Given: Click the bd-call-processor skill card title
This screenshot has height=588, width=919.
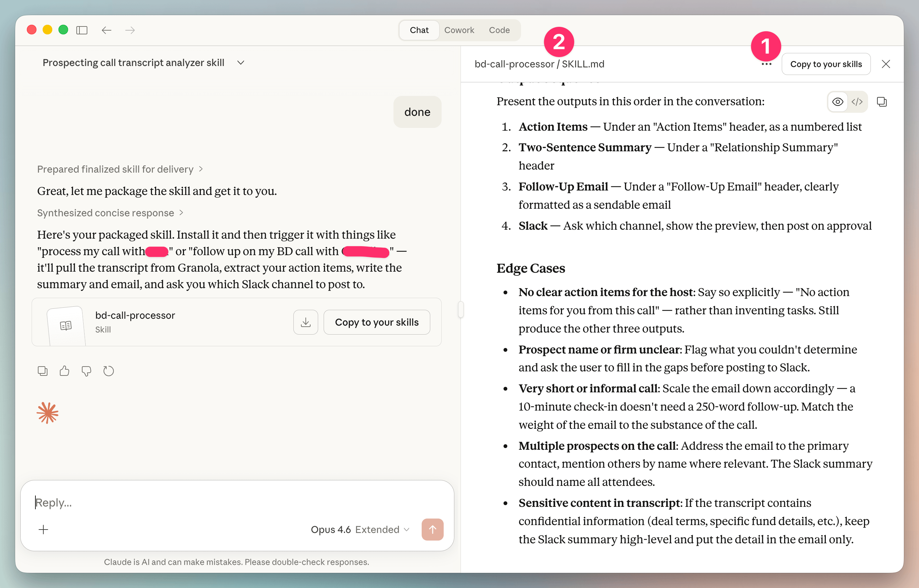Looking at the screenshot, I should (x=135, y=315).
